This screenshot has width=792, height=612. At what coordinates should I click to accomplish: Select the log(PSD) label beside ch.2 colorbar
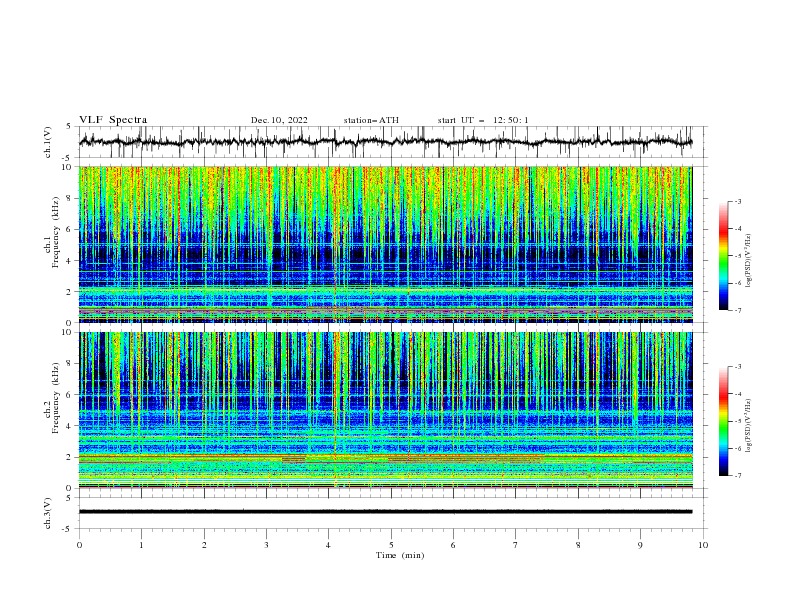pyautogui.click(x=748, y=426)
